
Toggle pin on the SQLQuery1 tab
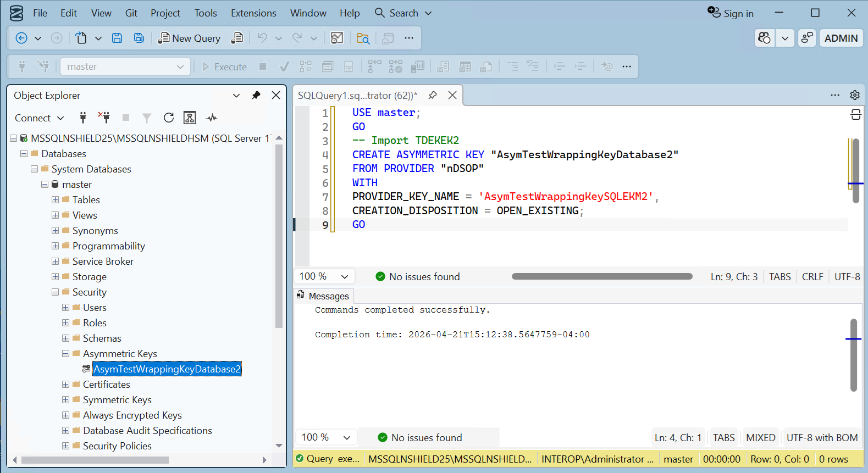[x=433, y=95]
